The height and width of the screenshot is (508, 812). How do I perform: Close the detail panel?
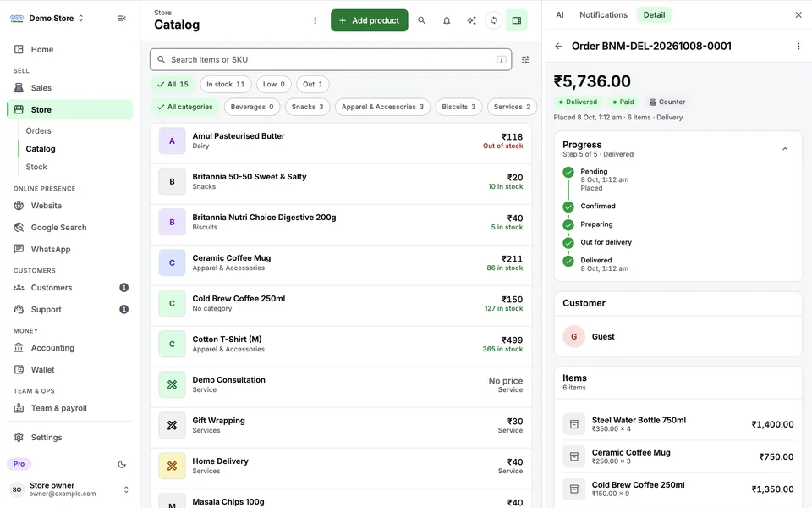tap(798, 15)
